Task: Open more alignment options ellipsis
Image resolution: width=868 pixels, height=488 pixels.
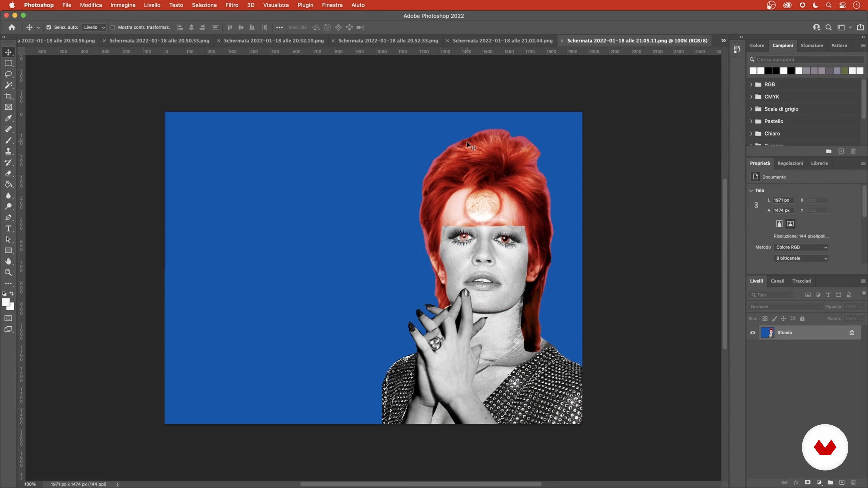Action: pos(279,27)
